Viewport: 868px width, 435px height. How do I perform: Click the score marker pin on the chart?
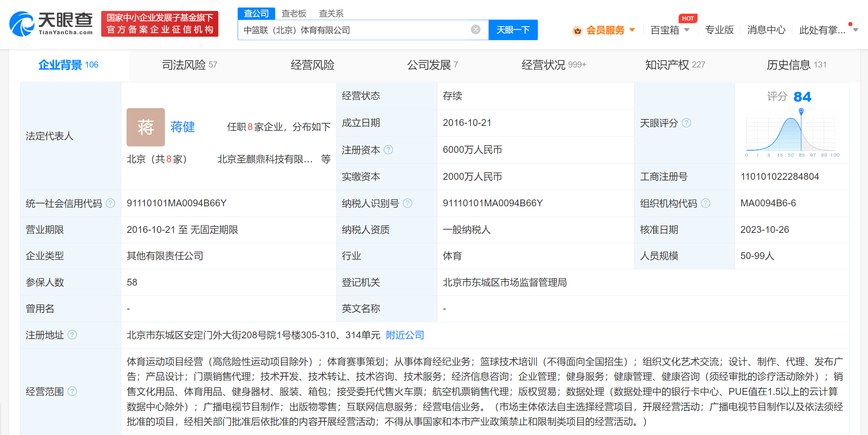(801, 111)
